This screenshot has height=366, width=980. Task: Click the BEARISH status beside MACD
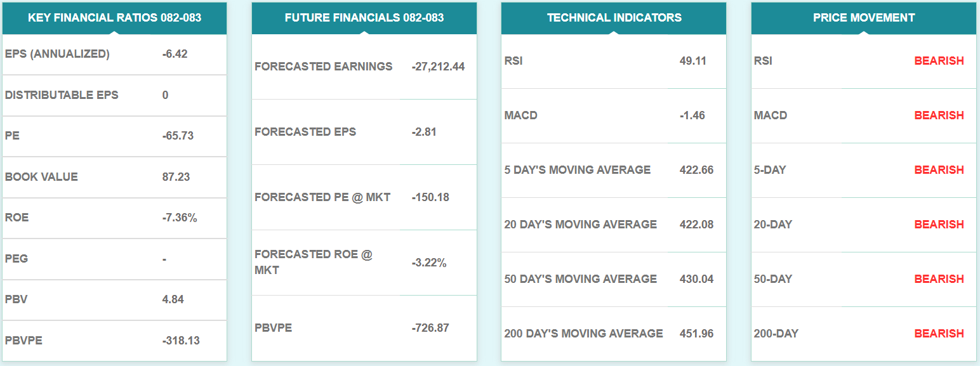click(939, 115)
